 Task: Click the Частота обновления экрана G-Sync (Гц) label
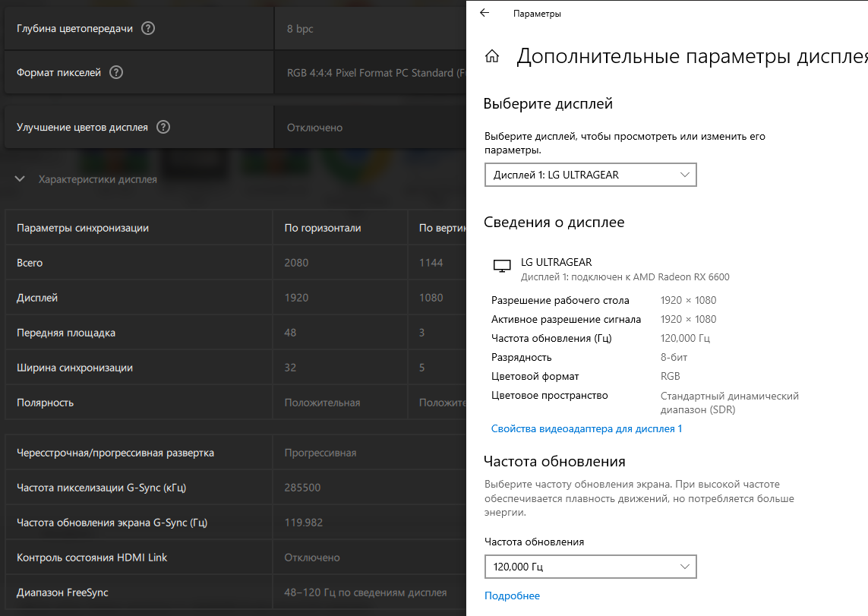pyautogui.click(x=112, y=523)
